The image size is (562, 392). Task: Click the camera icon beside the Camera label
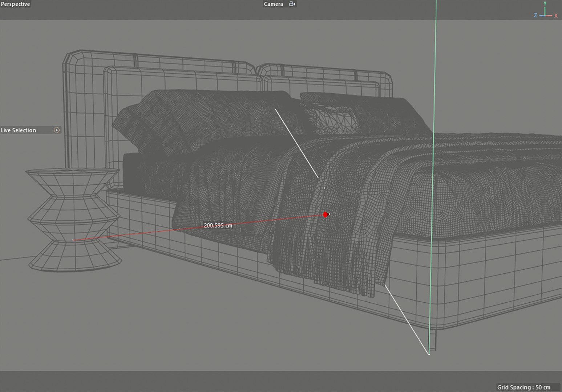pos(292,4)
